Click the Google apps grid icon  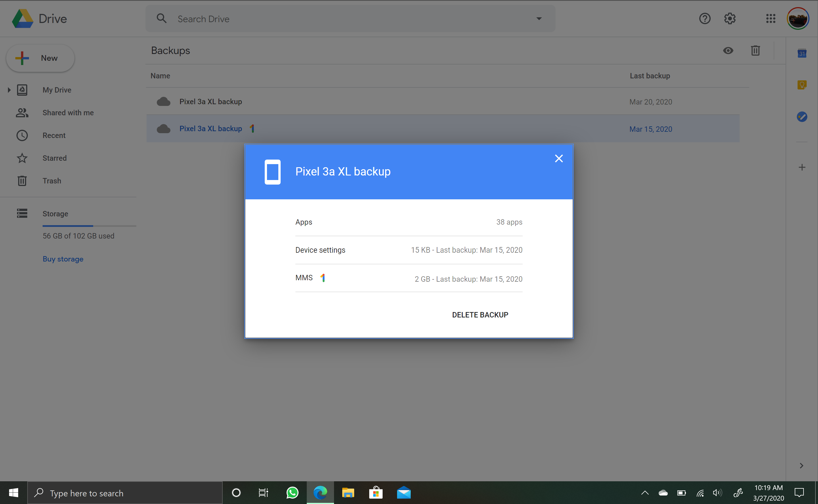click(x=770, y=19)
